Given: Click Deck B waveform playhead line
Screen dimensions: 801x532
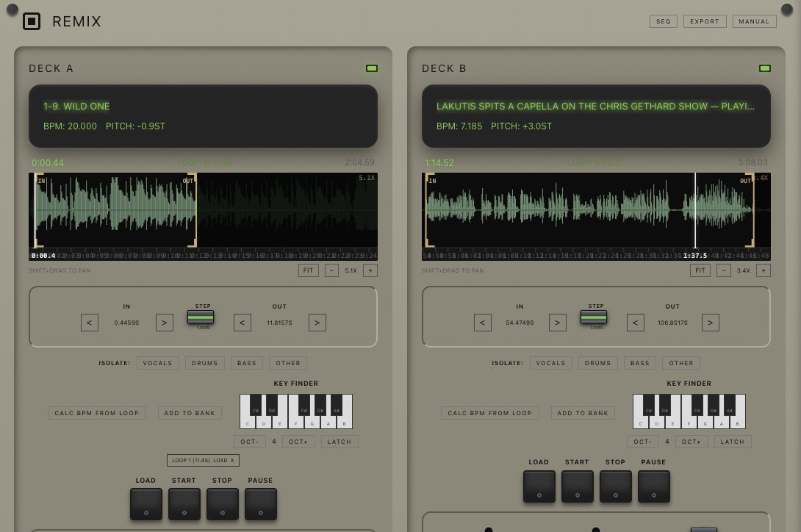Looking at the screenshot, I should [x=694, y=211].
